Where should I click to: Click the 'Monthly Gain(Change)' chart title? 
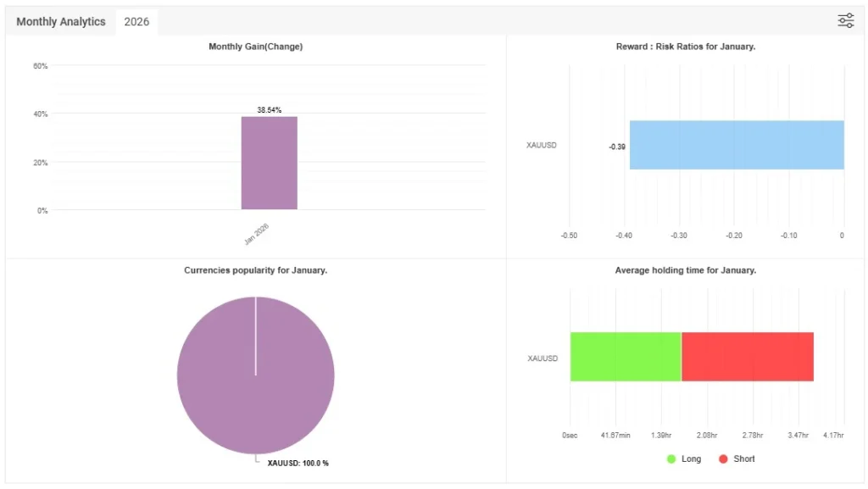point(255,47)
